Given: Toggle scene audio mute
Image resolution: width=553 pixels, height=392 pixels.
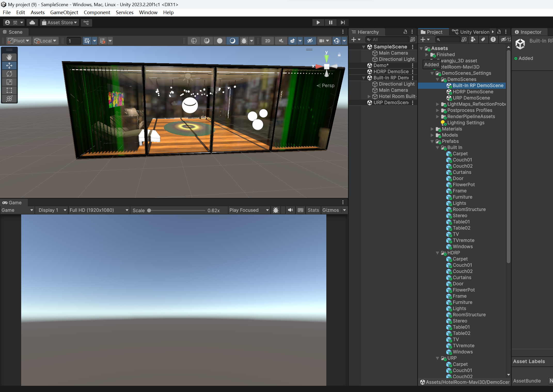Looking at the screenshot, I should pyautogui.click(x=281, y=41).
